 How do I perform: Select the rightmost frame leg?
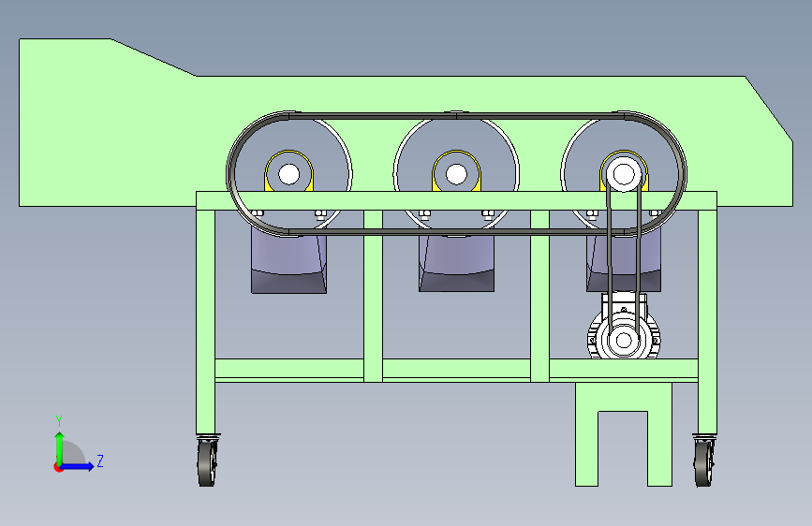coord(707,321)
